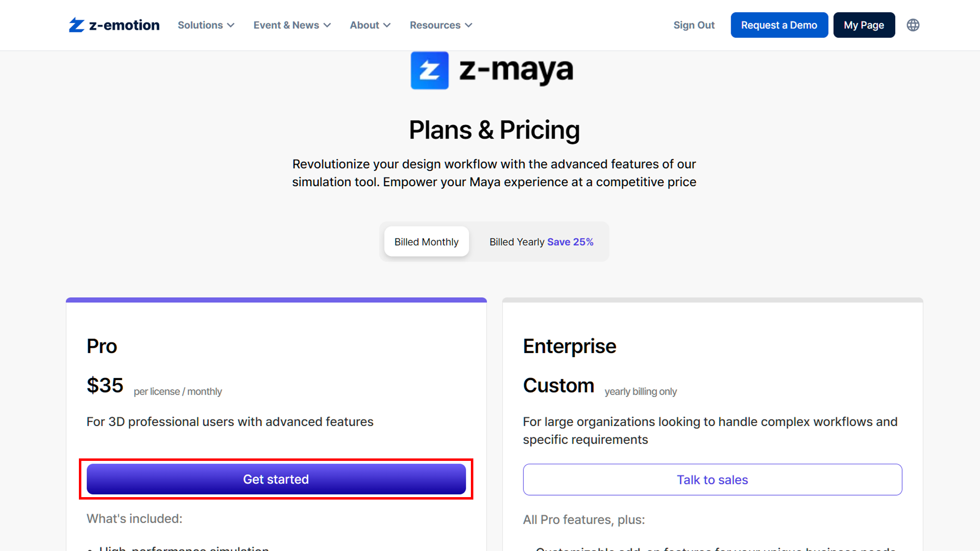Expand the Event & News dropdown

tap(292, 25)
